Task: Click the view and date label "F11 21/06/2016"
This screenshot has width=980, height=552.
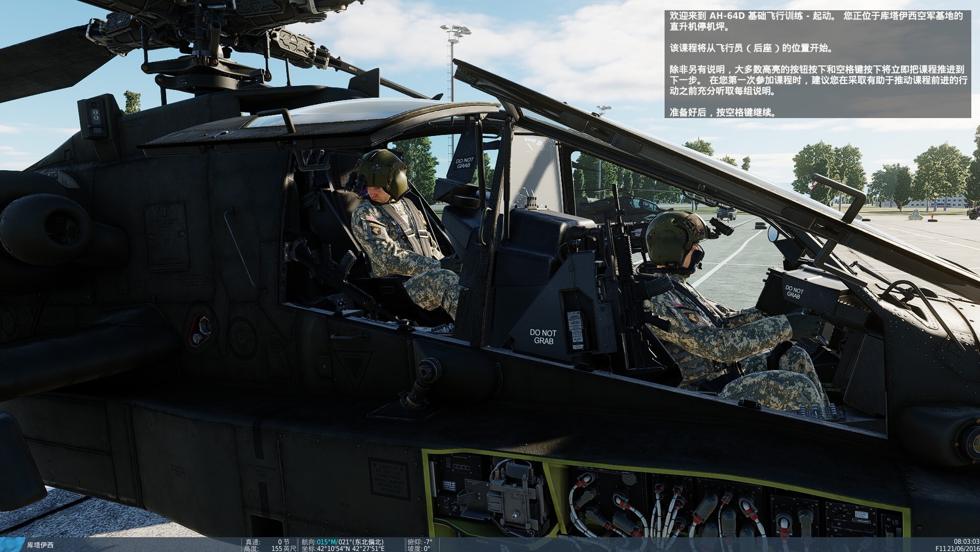Action: (957, 548)
